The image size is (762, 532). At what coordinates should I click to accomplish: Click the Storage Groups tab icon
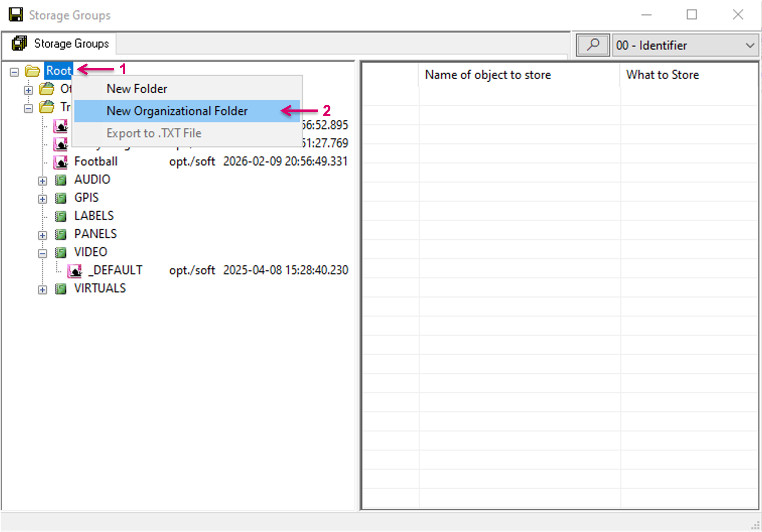pos(19,43)
